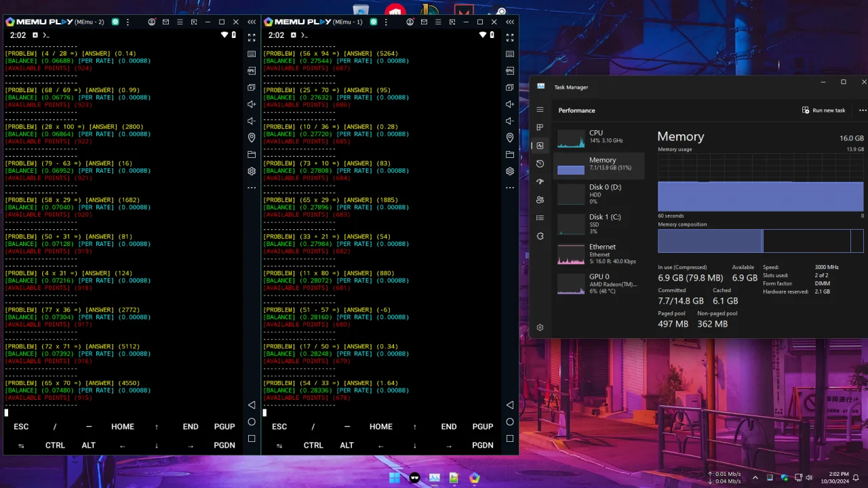The image size is (868, 488).
Task: Click the Memory usage graph
Action: pyautogui.click(x=761, y=182)
